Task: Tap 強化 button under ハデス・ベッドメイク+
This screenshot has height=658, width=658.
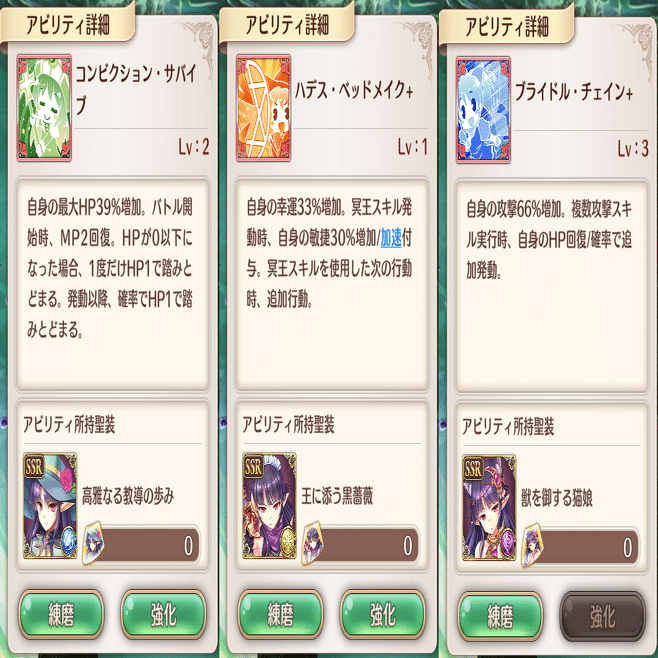Action: 383,614
